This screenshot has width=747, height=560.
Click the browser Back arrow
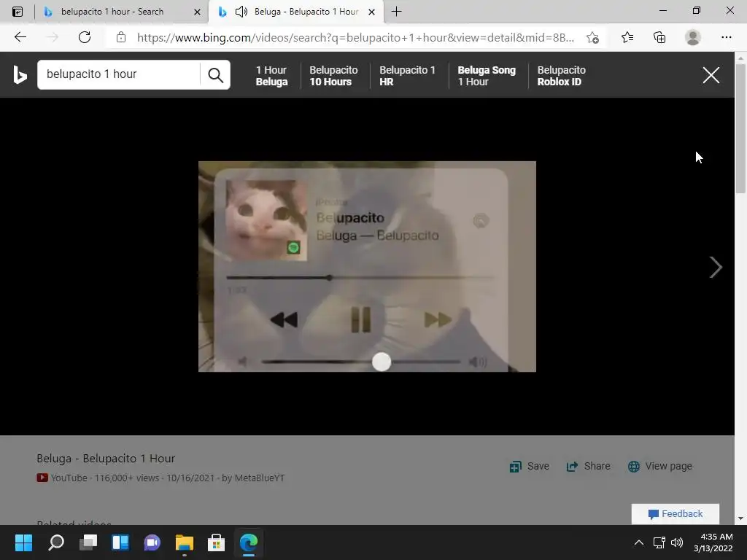coord(20,37)
